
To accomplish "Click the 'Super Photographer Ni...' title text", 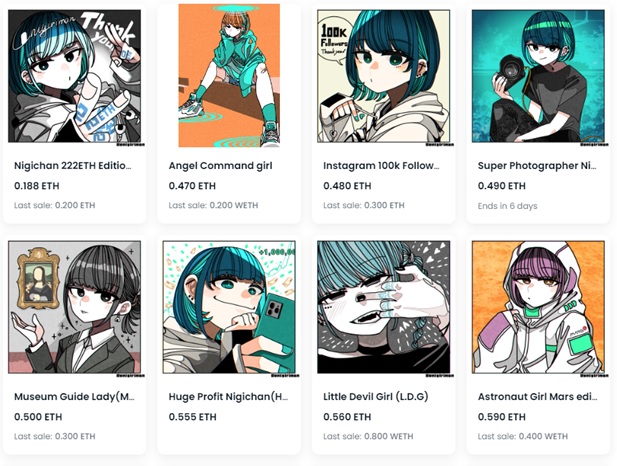I will pos(537,166).
